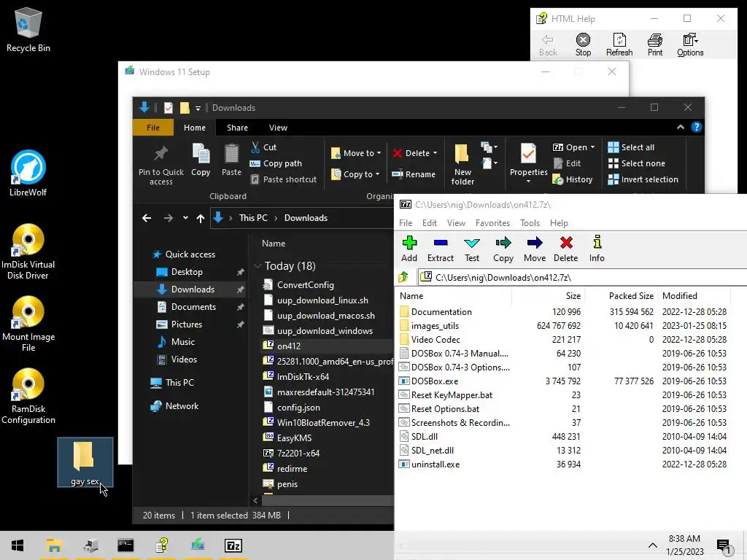This screenshot has width=747, height=560.
Task: Click Stop in the HTML Help toolbar
Action: point(583,45)
